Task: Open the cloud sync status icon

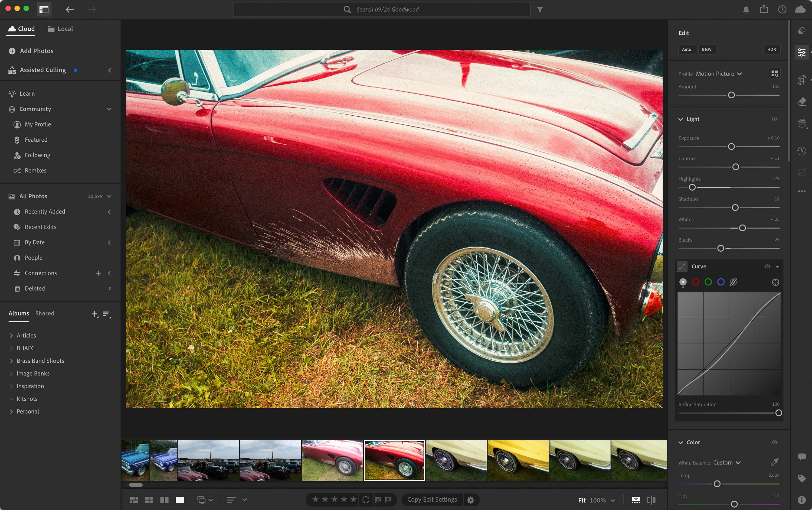Action: [x=800, y=9]
